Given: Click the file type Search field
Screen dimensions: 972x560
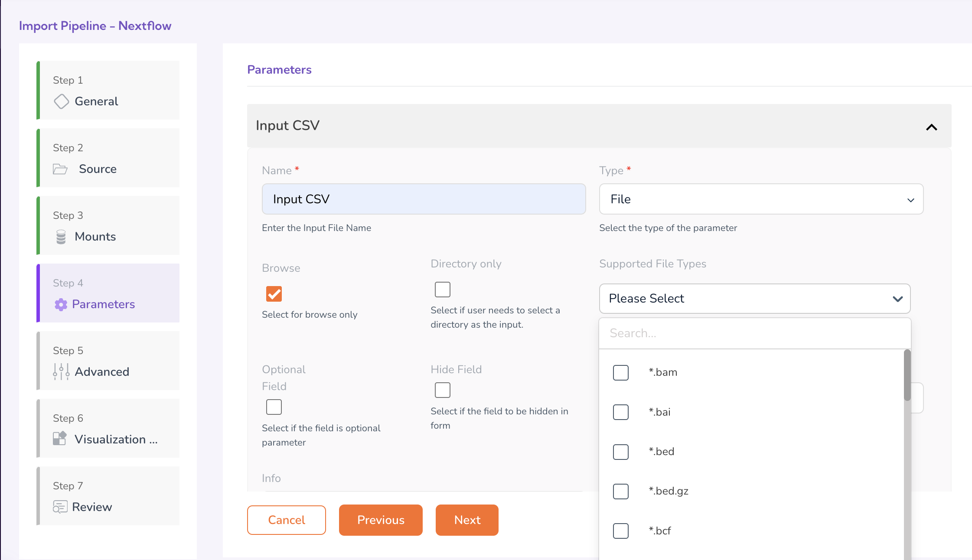Looking at the screenshot, I should pos(754,333).
